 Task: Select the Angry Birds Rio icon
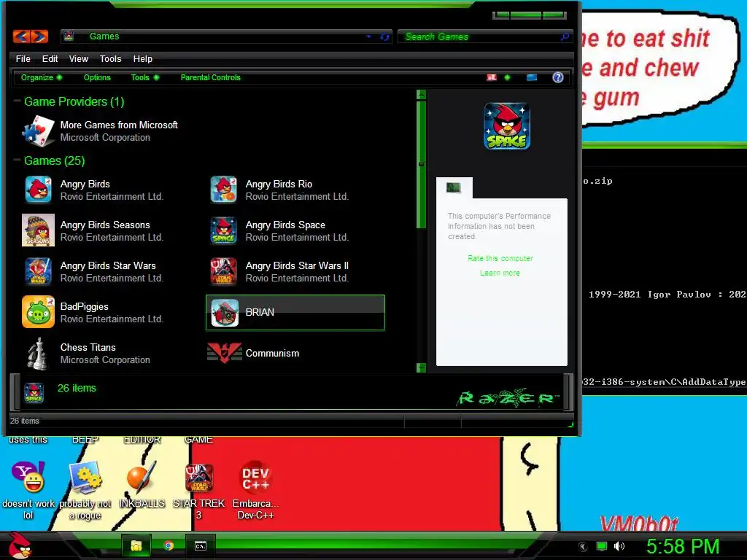coord(223,190)
